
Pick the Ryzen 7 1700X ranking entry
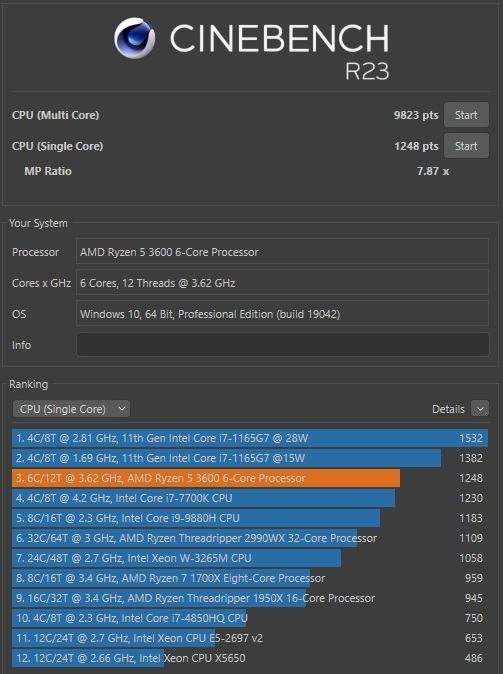(250, 578)
